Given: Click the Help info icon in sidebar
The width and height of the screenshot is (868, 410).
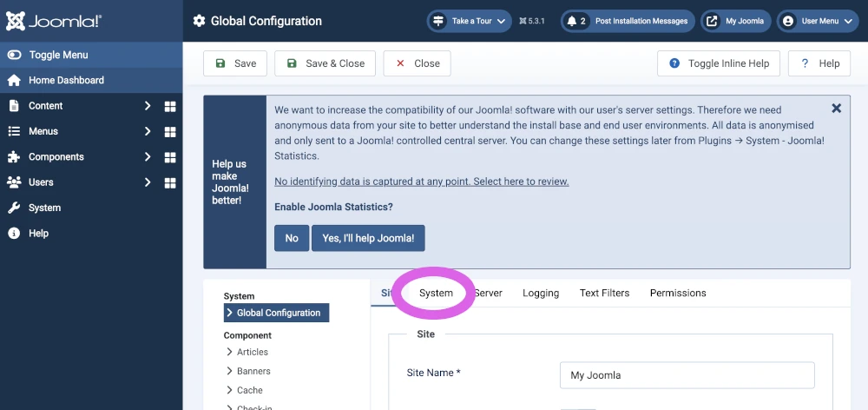Looking at the screenshot, I should (x=14, y=234).
